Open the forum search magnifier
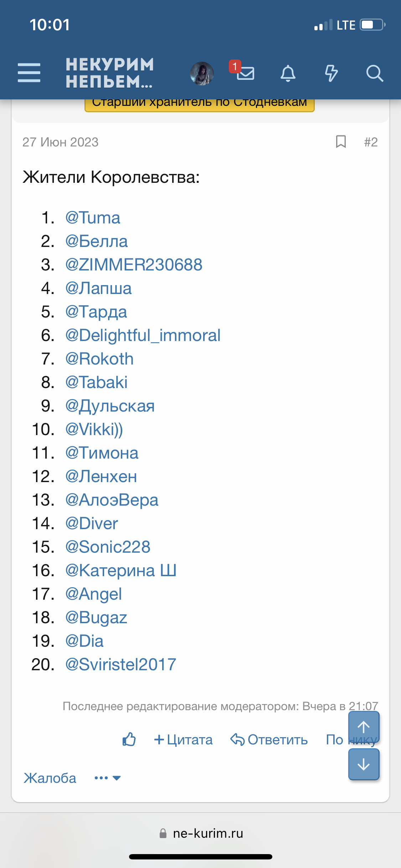This screenshot has height=868, width=401. pyautogui.click(x=374, y=73)
